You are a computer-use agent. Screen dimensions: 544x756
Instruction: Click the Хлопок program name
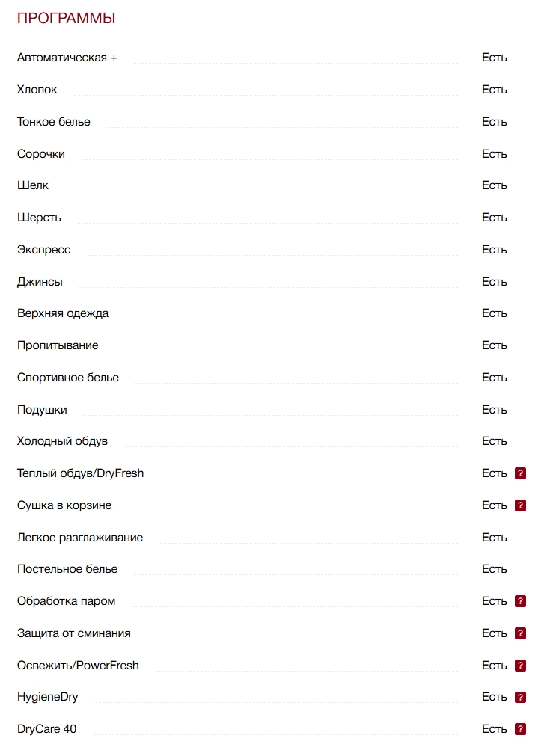pos(37,90)
